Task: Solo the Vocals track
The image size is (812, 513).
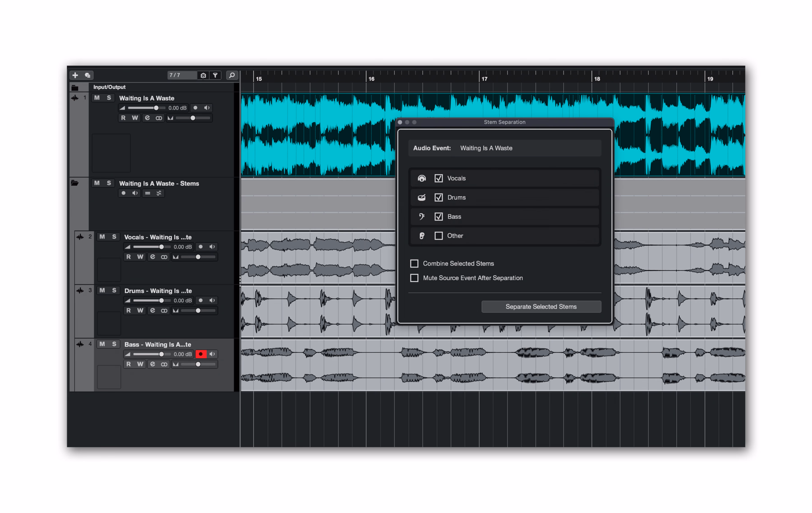Action: (x=114, y=237)
